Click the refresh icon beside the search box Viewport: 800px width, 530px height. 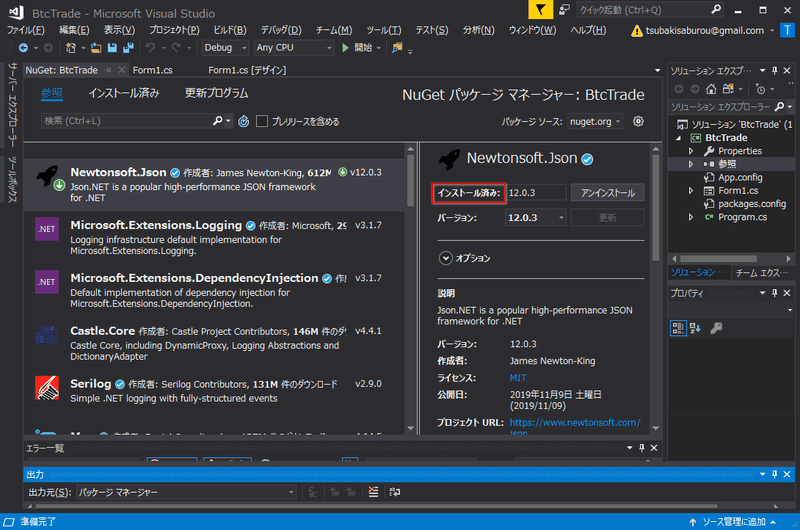pos(244,121)
